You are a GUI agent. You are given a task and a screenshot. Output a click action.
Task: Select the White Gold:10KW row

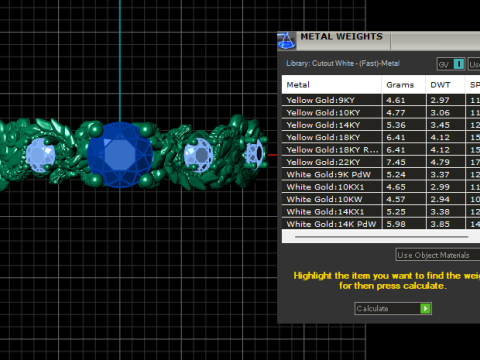(x=381, y=199)
